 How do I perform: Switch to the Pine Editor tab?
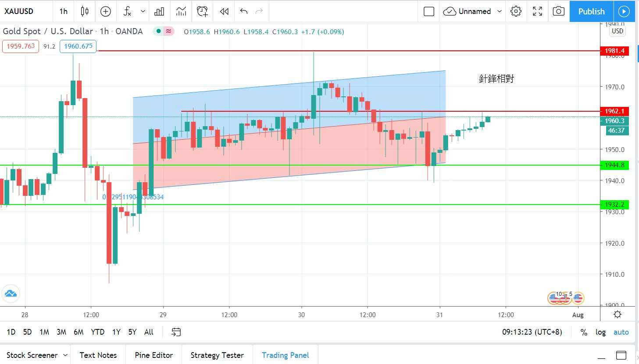(x=154, y=355)
